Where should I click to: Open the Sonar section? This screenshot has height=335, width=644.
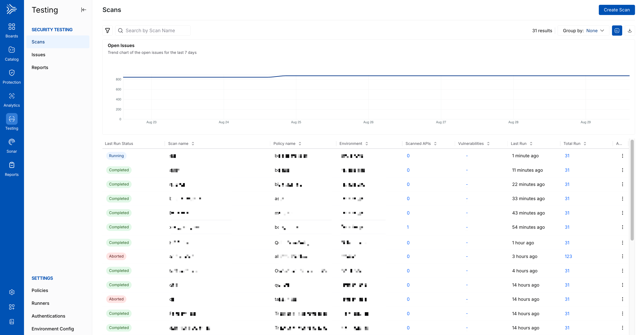coord(12,146)
